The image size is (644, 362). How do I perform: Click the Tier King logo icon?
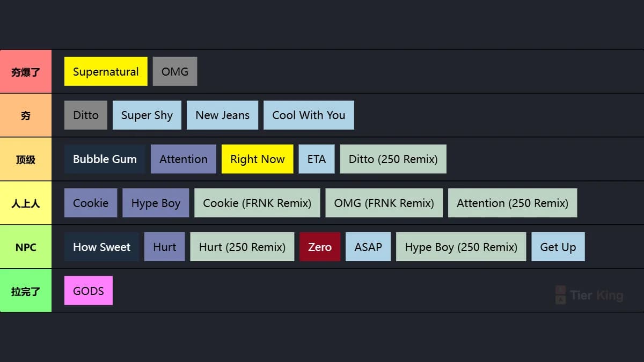(560, 294)
